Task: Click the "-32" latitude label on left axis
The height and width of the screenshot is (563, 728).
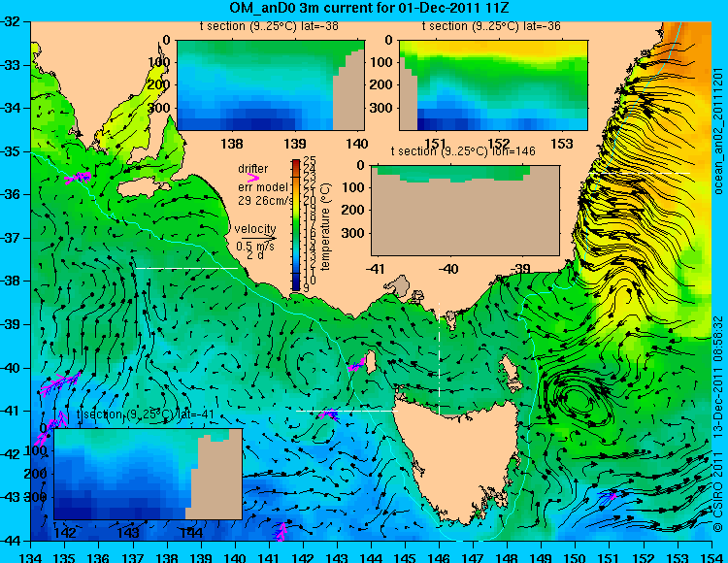Action: coord(11,21)
